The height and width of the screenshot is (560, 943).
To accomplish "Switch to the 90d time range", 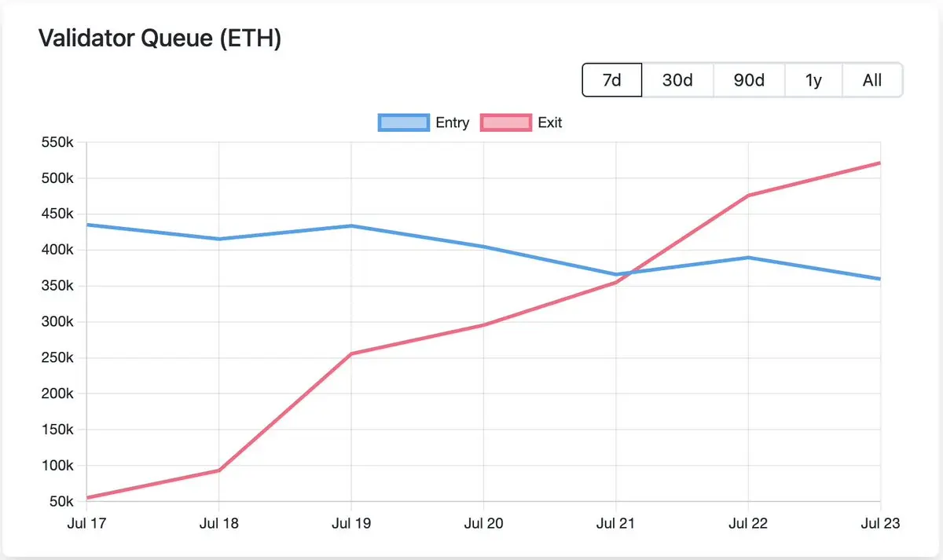I will pyautogui.click(x=749, y=80).
